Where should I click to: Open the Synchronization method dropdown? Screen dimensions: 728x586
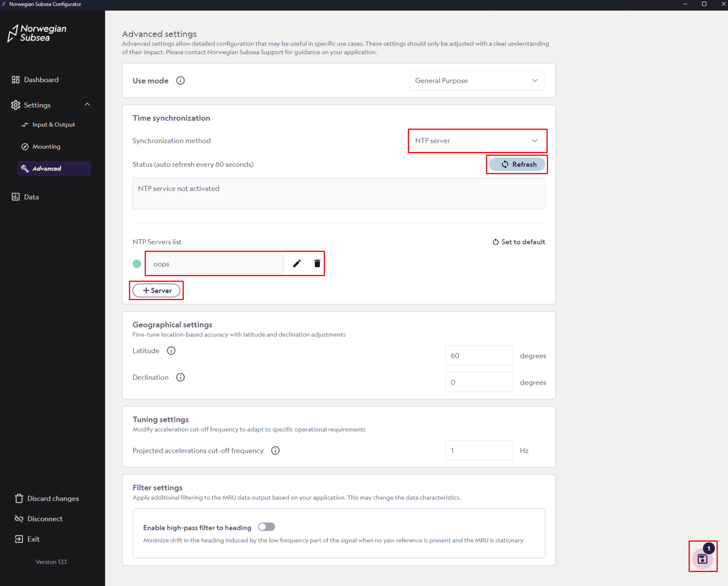pos(477,141)
